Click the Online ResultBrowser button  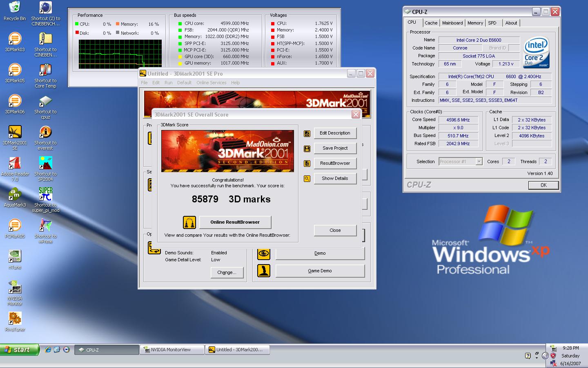point(235,222)
